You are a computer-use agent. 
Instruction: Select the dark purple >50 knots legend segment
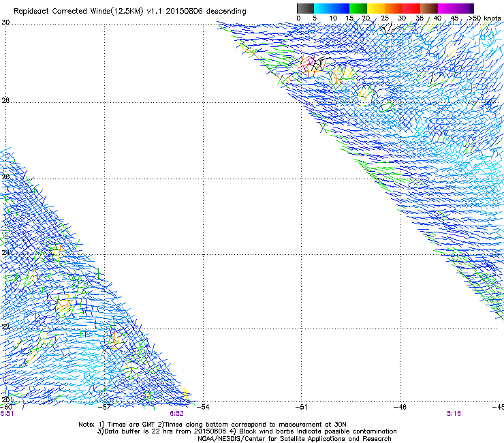click(x=472, y=8)
